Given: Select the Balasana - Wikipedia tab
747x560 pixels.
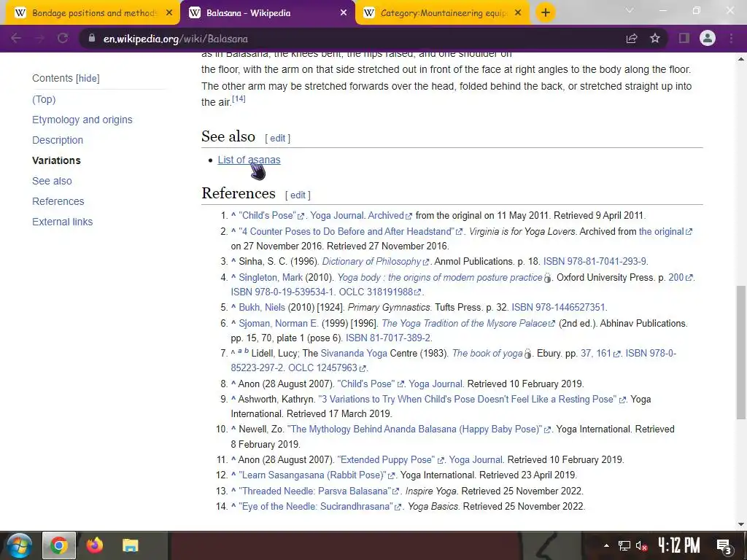Looking at the screenshot, I should [268, 13].
